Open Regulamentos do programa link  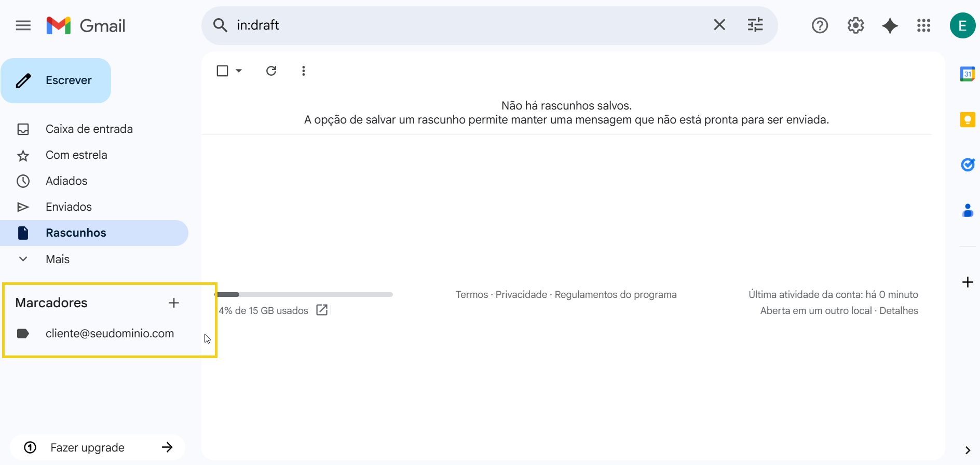(616, 294)
